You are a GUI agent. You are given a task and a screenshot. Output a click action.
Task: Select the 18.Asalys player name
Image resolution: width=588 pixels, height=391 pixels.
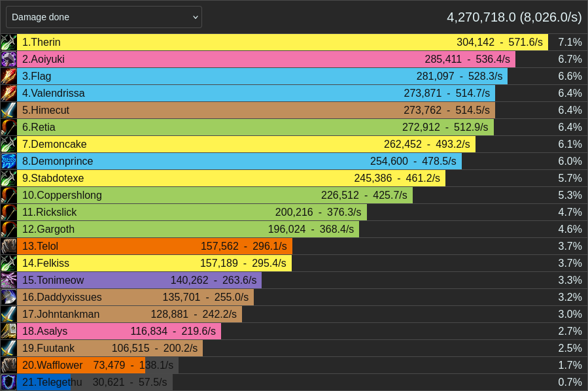pyautogui.click(x=44, y=331)
